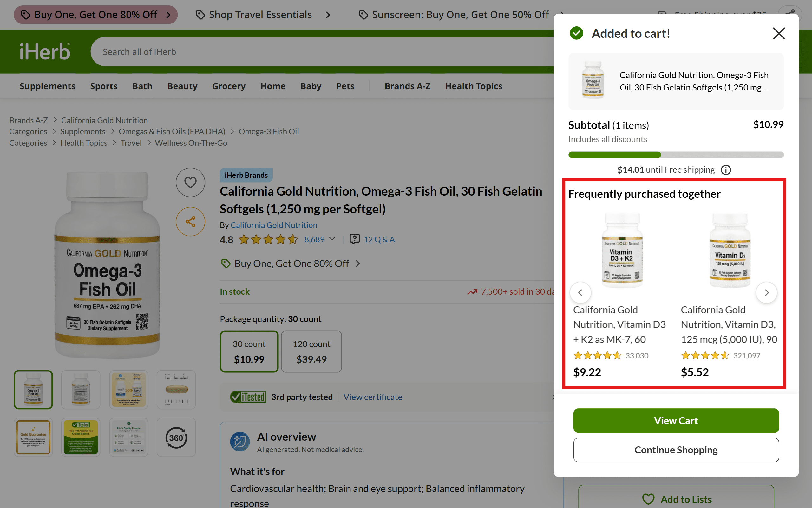The height and width of the screenshot is (508, 812).
Task: Open the Sports menu
Action: click(x=104, y=86)
